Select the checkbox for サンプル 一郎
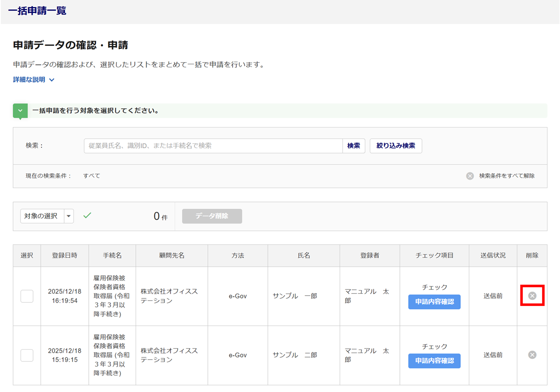The width and height of the screenshot is (560, 392). coord(27,296)
